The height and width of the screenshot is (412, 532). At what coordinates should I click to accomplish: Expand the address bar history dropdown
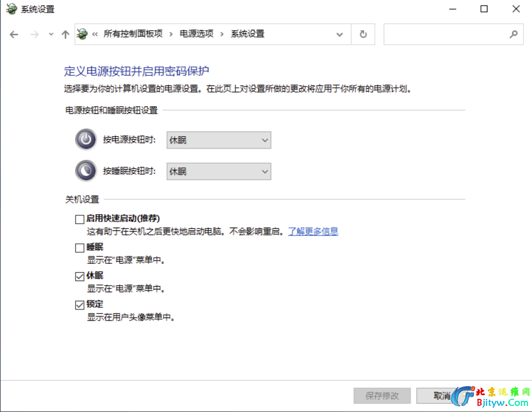coord(340,34)
